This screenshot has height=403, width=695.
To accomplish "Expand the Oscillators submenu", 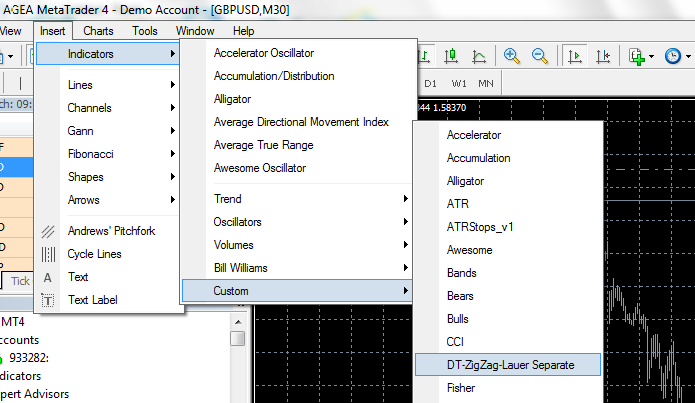I will [297, 222].
